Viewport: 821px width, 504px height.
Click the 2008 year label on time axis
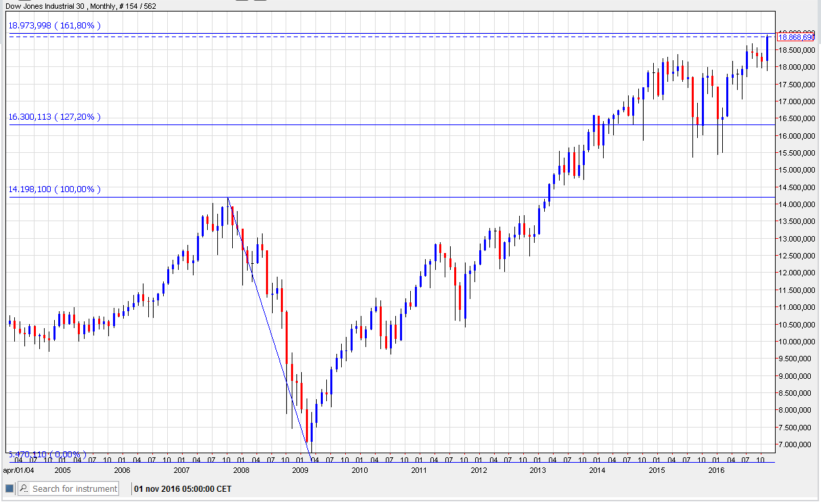point(240,469)
